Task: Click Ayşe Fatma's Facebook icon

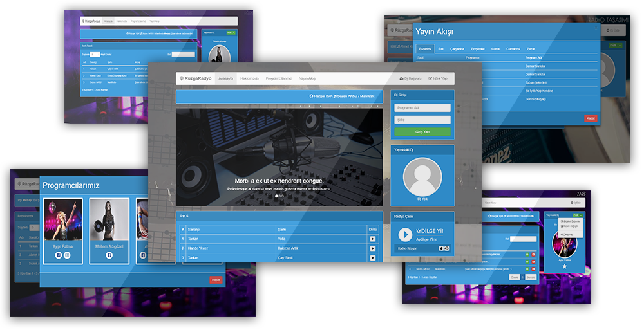Action: pyautogui.click(x=58, y=255)
